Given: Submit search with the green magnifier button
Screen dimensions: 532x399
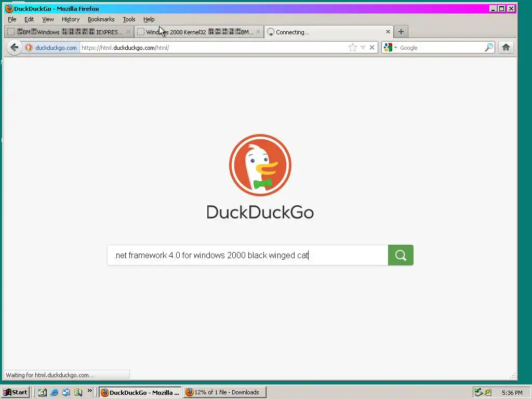Looking at the screenshot, I should tap(401, 255).
